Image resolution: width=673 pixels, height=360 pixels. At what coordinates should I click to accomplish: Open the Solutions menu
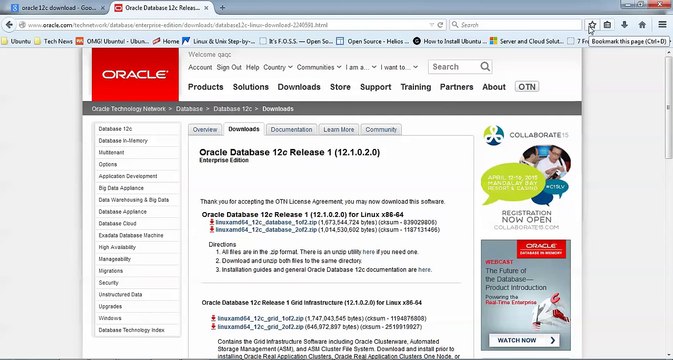tap(251, 87)
